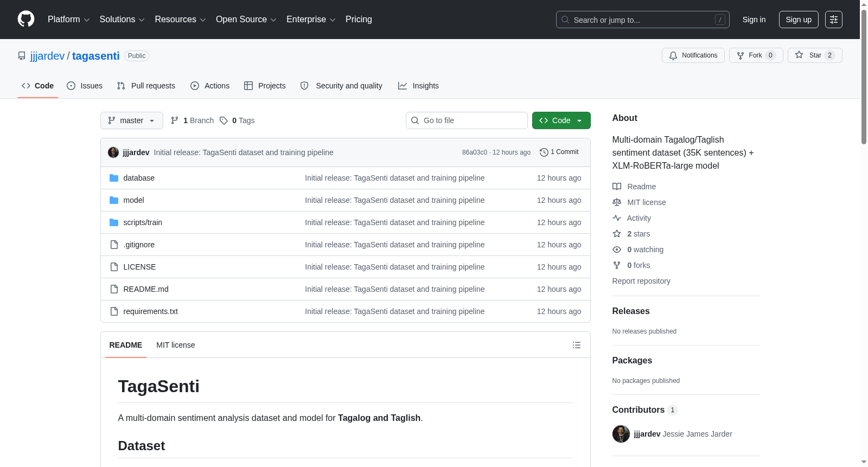
Task: Open Packages section heading link
Action: click(x=632, y=361)
